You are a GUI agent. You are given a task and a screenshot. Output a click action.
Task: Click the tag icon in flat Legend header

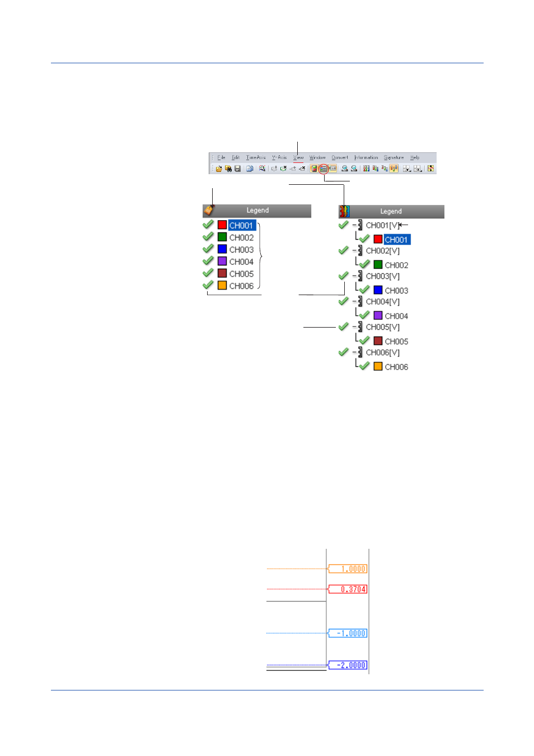(x=209, y=210)
